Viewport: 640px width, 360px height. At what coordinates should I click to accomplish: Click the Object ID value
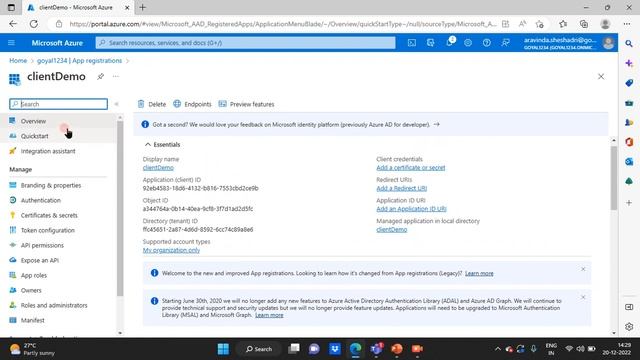(198, 209)
